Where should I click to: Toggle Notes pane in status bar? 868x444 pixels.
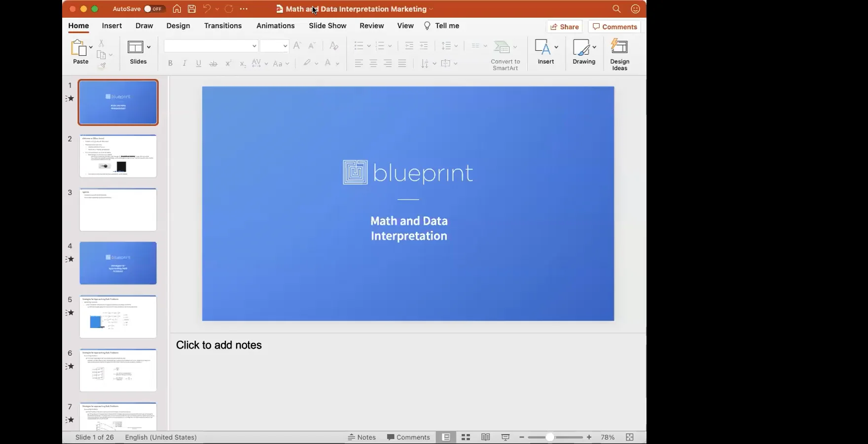pos(362,437)
